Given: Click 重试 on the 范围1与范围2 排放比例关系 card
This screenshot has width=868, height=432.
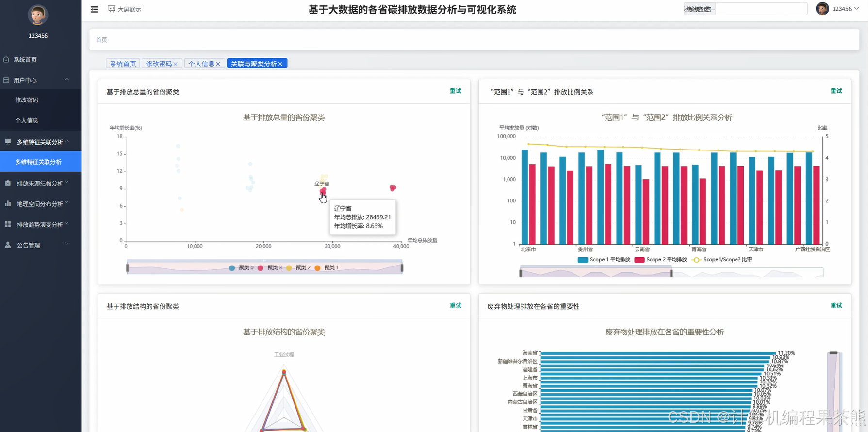Looking at the screenshot, I should [x=836, y=91].
